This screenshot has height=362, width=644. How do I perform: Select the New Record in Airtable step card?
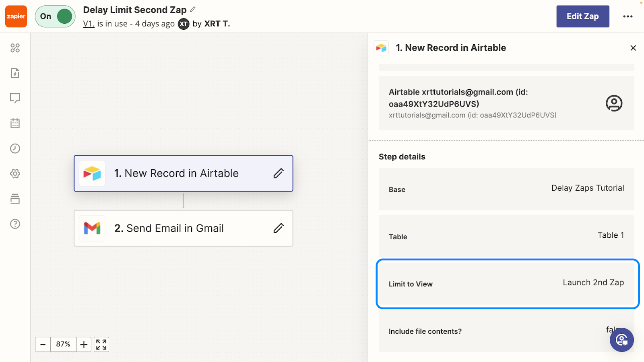(184, 173)
